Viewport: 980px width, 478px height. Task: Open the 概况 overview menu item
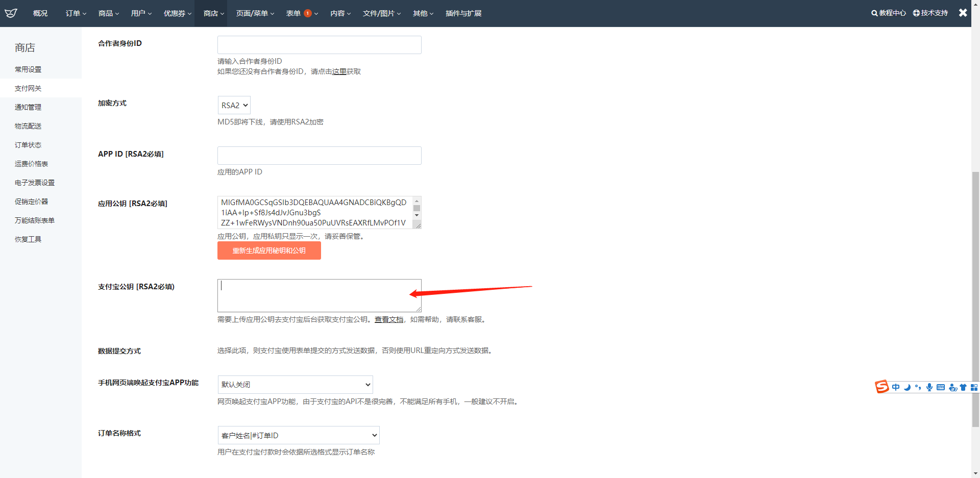pos(40,13)
